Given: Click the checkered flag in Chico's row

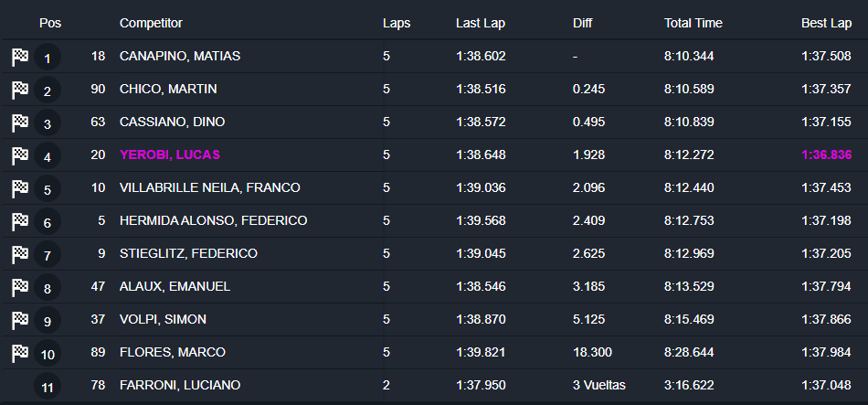Looking at the screenshot, I should pos(20,90).
